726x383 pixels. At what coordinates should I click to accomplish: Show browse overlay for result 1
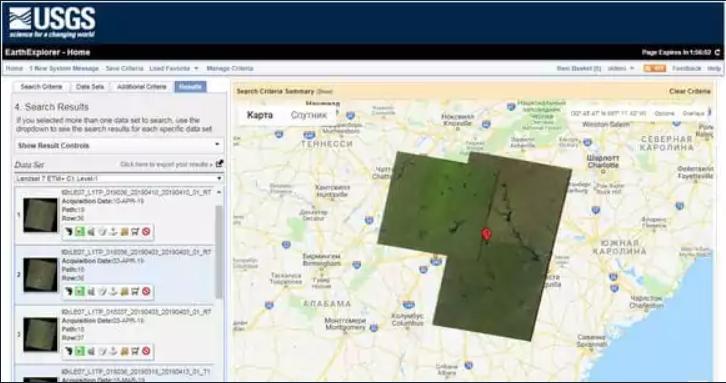point(80,232)
